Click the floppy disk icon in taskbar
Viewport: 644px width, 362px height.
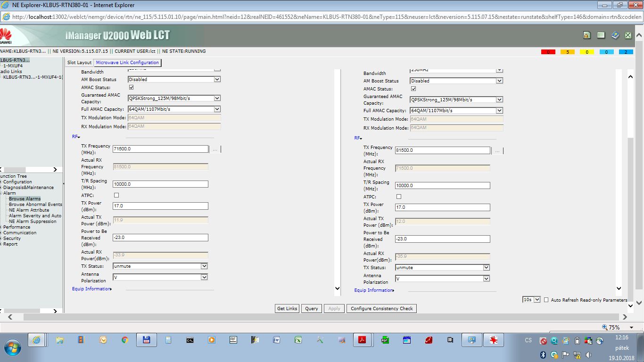click(x=146, y=340)
